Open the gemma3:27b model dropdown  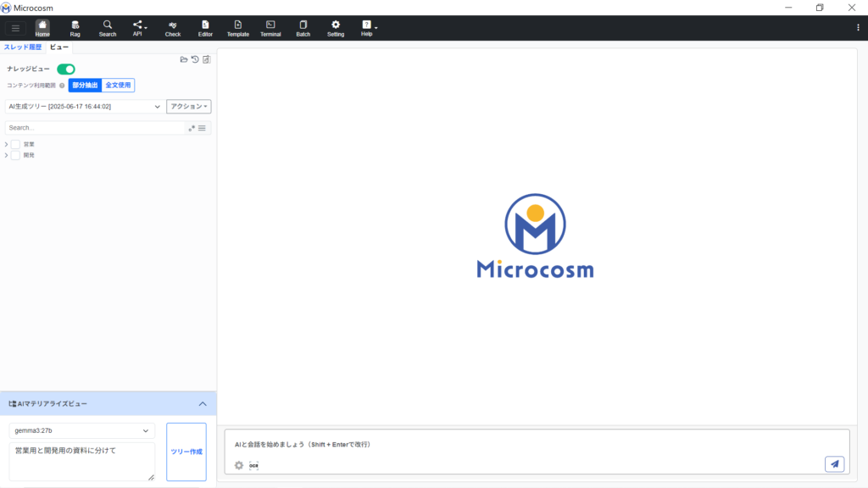[82, 430]
